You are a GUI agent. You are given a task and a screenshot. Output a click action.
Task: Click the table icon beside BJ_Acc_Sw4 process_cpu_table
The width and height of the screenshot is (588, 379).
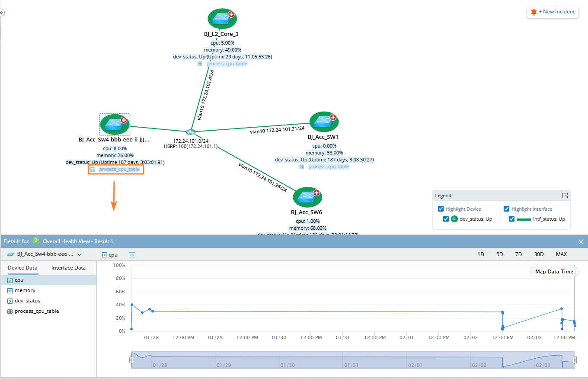[x=93, y=169]
